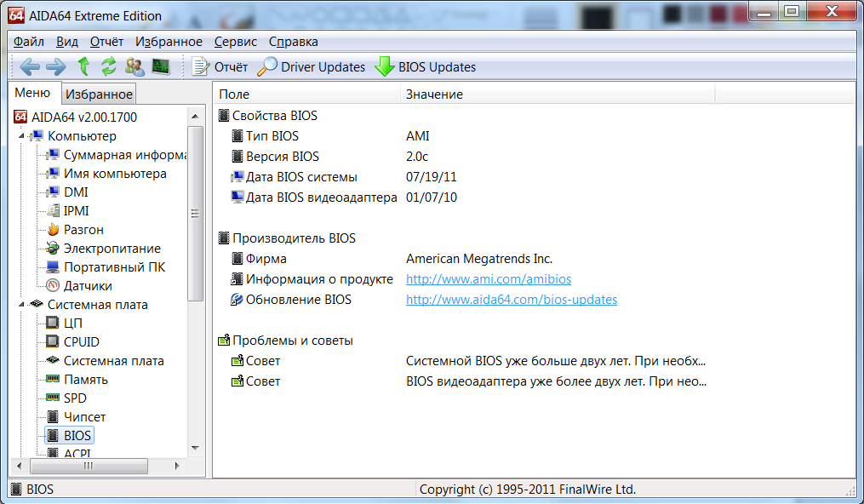Click the green up-level arrow icon
This screenshot has height=504, width=864.
(x=83, y=66)
